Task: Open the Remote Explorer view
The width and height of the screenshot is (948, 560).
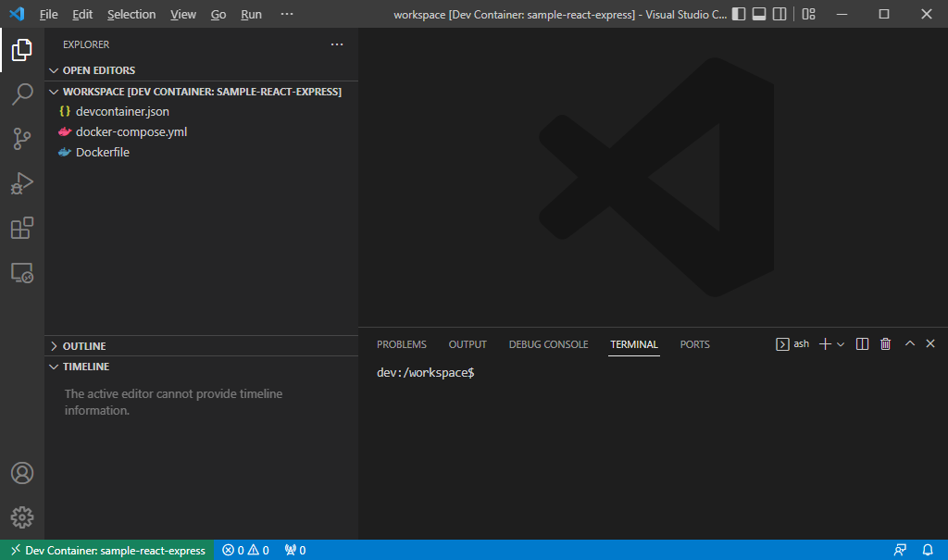Action: coord(22,273)
